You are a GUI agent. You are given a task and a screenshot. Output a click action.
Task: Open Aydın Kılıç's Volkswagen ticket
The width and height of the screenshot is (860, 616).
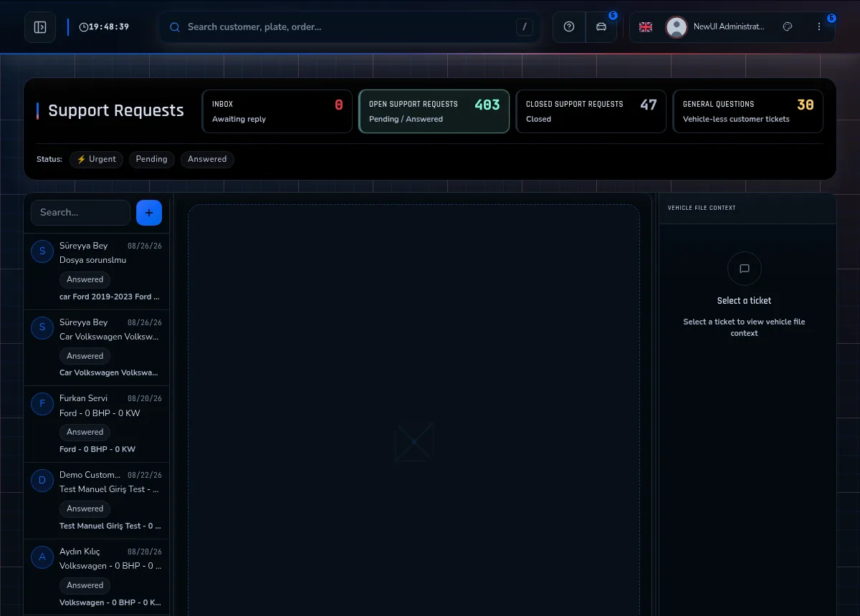(97, 577)
